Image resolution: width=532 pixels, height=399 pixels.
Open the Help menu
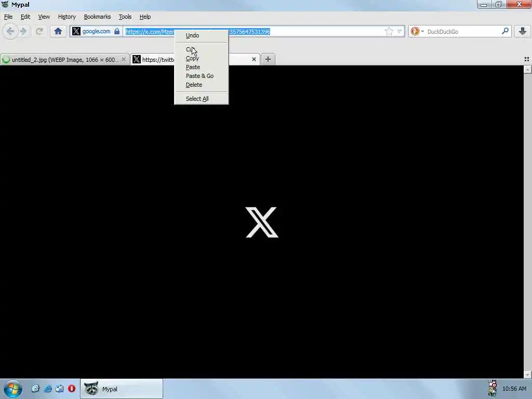(x=145, y=17)
